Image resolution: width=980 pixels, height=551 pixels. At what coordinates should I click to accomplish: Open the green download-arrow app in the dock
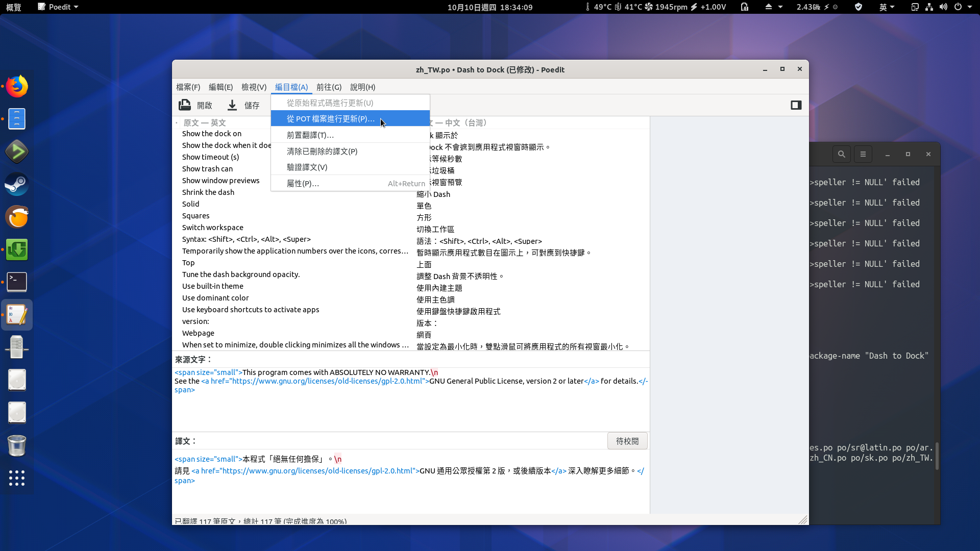coord(17,249)
